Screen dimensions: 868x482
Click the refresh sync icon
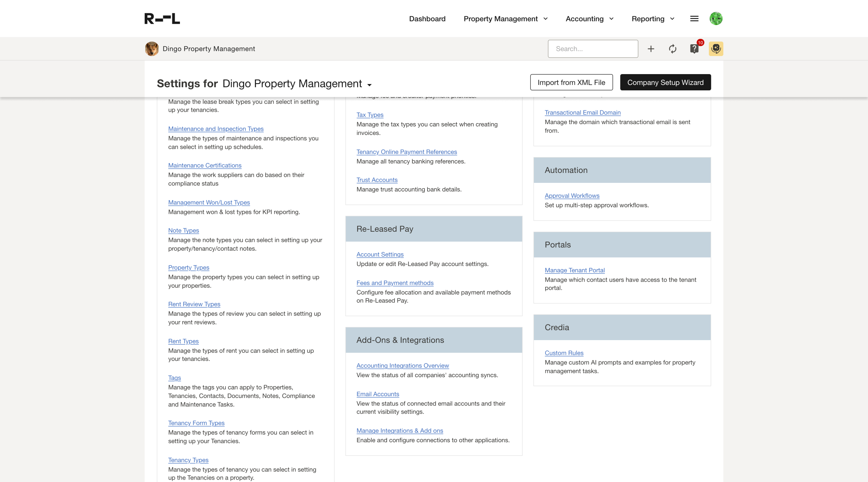(672, 49)
